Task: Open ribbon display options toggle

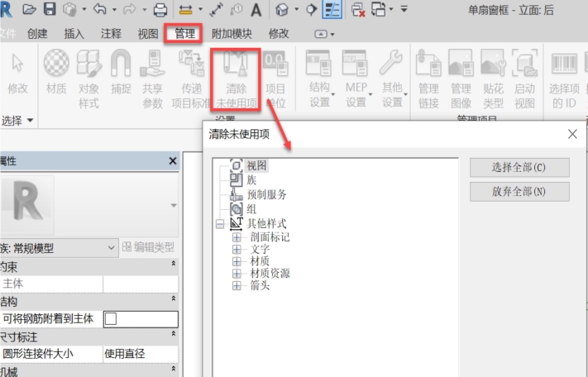Action: tap(321, 34)
